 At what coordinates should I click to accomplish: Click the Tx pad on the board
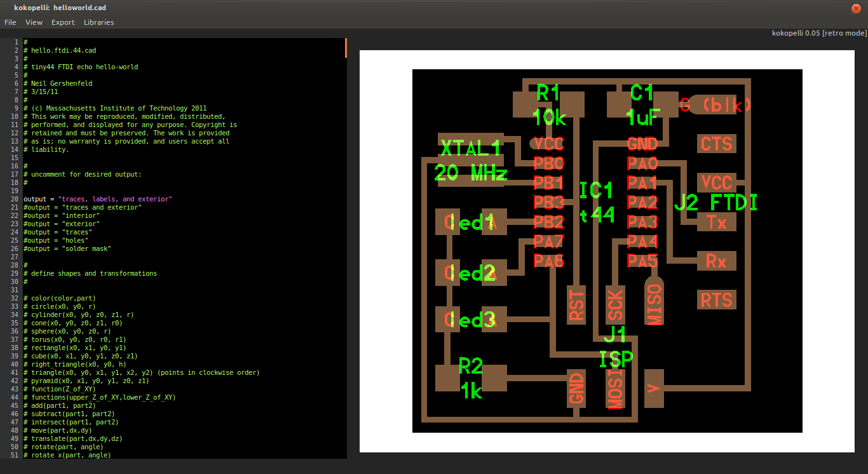click(717, 222)
